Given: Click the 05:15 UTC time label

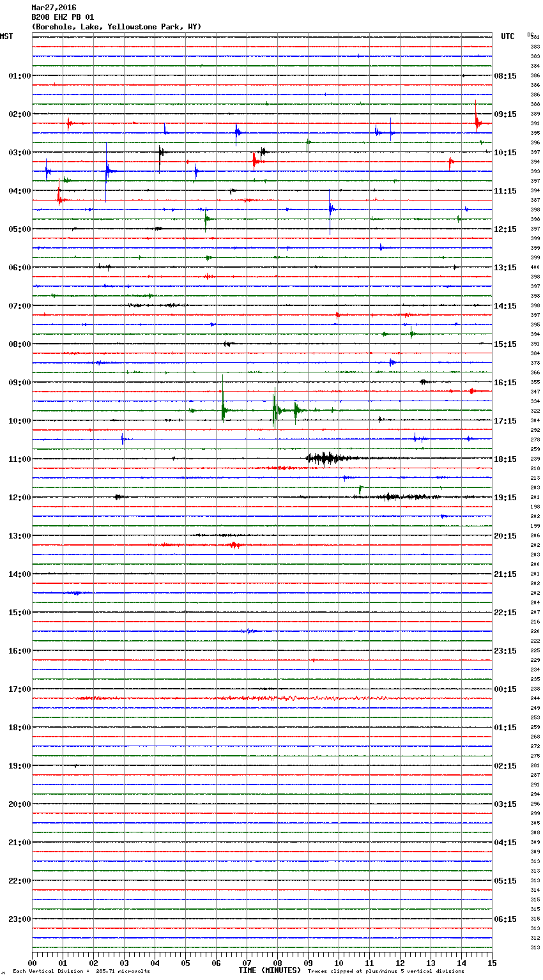Looking at the screenshot, I should pos(505,881).
